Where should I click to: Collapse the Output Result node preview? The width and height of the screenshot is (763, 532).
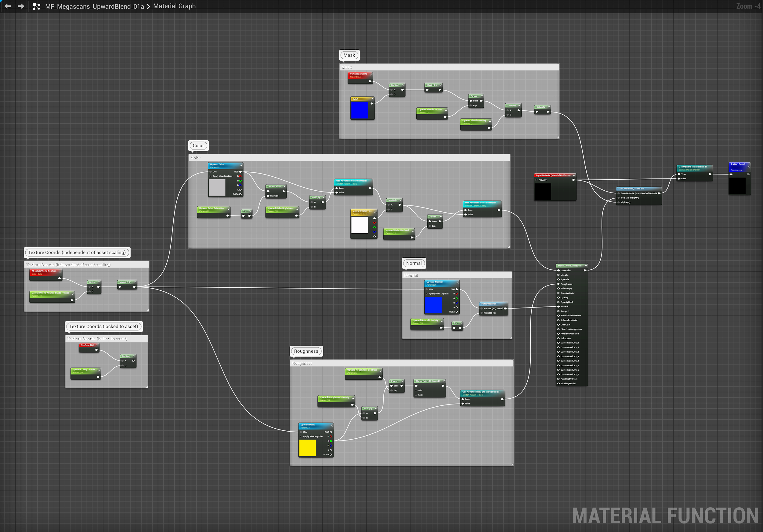pyautogui.click(x=748, y=167)
